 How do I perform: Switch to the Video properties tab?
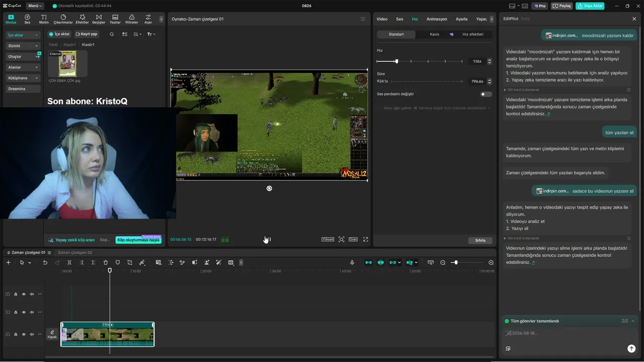[x=382, y=19]
